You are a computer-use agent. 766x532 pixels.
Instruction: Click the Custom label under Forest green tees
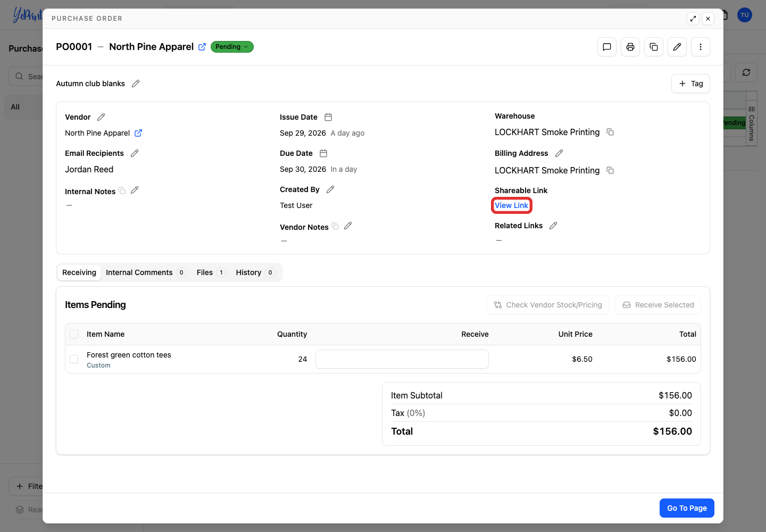pyautogui.click(x=98, y=365)
